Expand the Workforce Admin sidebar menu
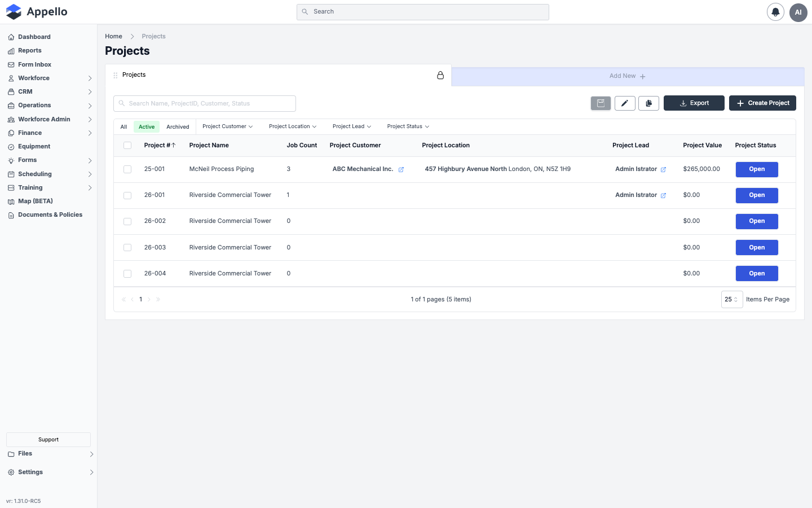Viewport: 812px width, 508px height. pyautogui.click(x=90, y=120)
